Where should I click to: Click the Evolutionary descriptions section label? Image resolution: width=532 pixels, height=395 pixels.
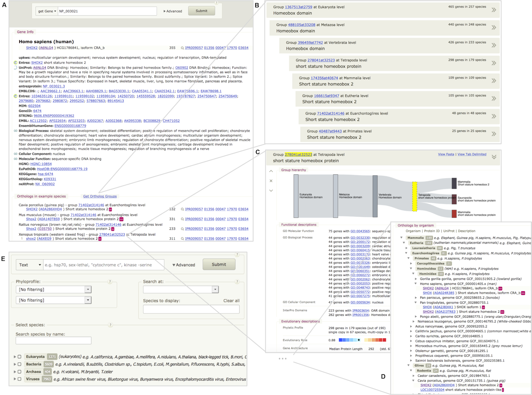pyautogui.click(x=301, y=321)
